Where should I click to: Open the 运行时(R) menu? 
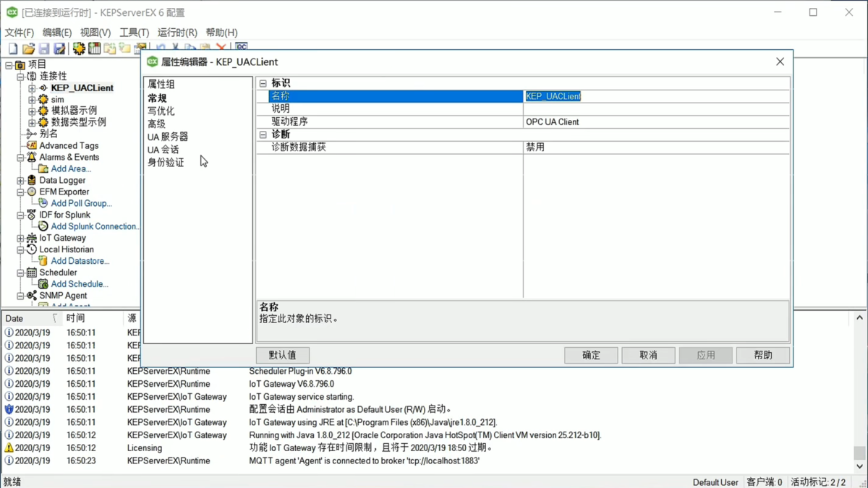click(177, 33)
